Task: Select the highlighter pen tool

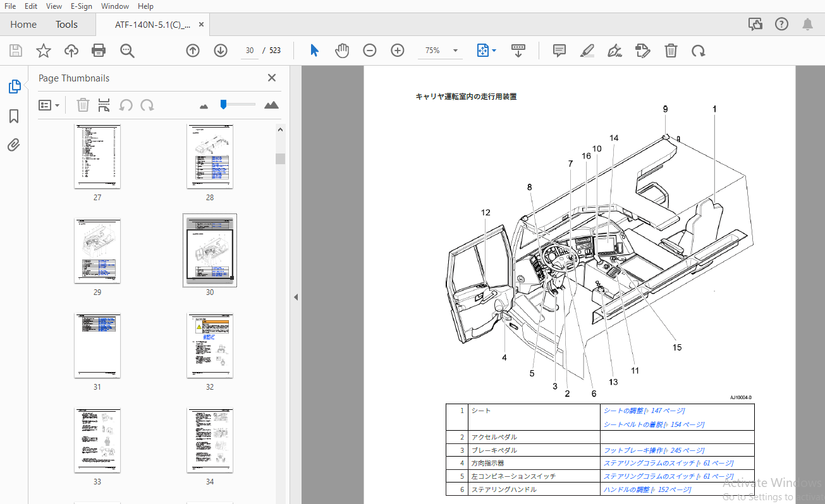Action: (587, 51)
